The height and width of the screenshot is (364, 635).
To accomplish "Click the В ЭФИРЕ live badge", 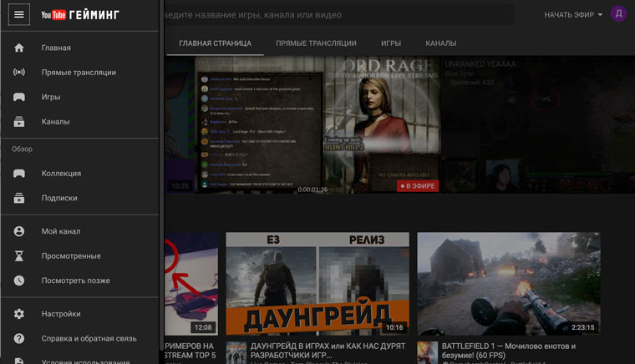I will pyautogui.click(x=418, y=186).
